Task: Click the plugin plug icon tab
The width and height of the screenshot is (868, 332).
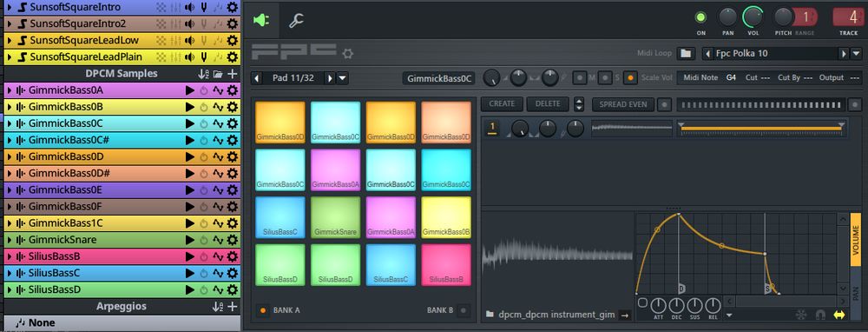Action: coord(260,21)
